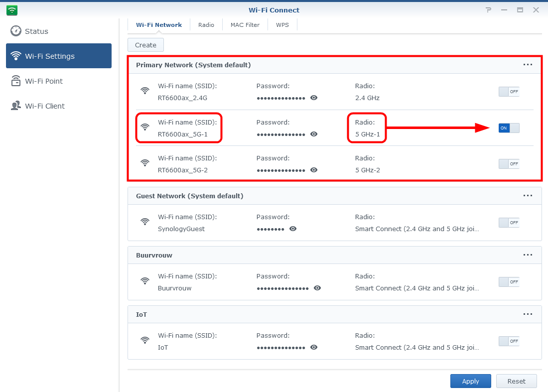Screen dimensions: 548x392
Task: Click the 5 GHz-2 radio value
Action: (368, 170)
